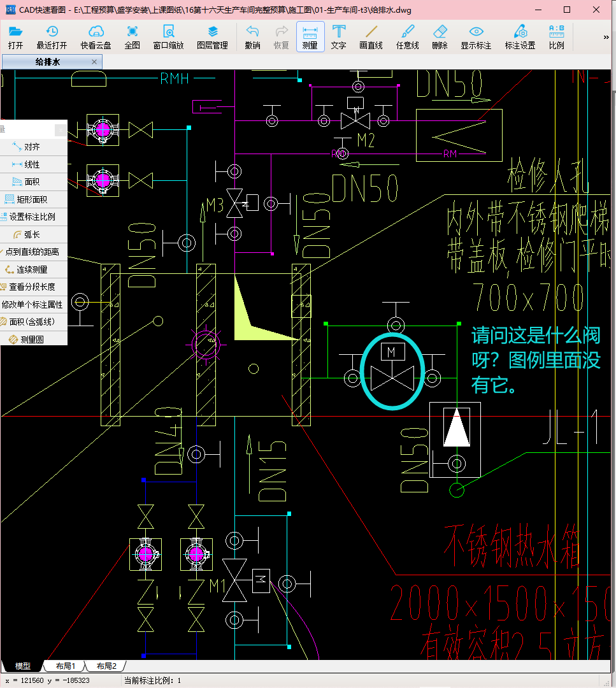Screen dimensions: 616x688
Task: Switch to 布局2 layout tab
Action: pos(106,666)
